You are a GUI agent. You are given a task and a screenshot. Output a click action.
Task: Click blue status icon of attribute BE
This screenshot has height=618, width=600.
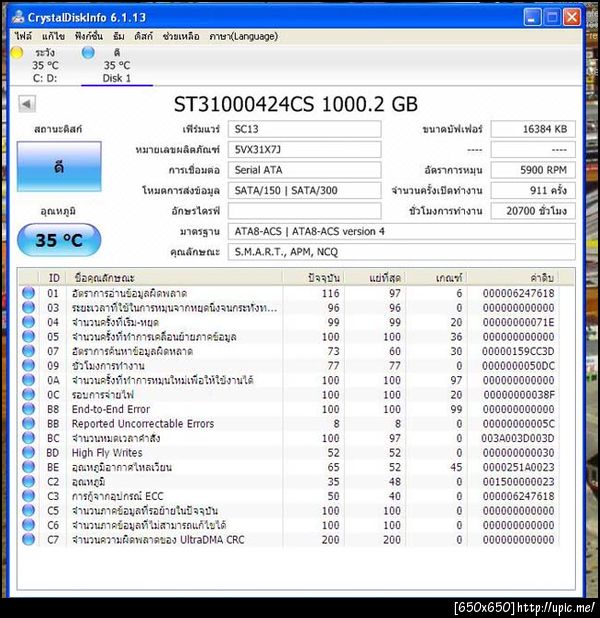[x=28, y=467]
